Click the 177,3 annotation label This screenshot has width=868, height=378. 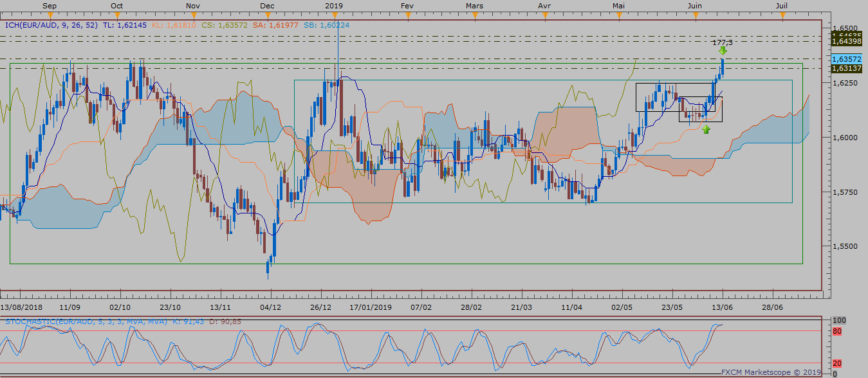click(x=722, y=42)
